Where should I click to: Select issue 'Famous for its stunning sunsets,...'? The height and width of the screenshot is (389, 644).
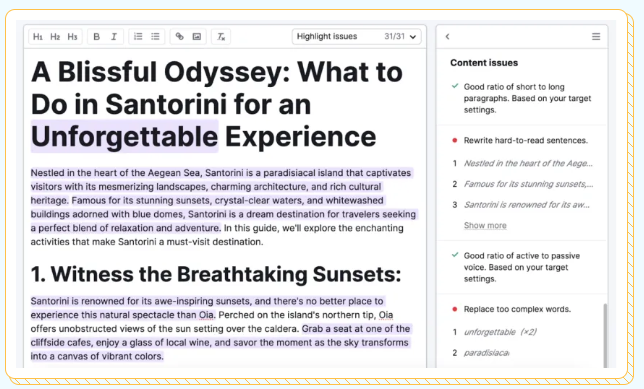(x=529, y=184)
